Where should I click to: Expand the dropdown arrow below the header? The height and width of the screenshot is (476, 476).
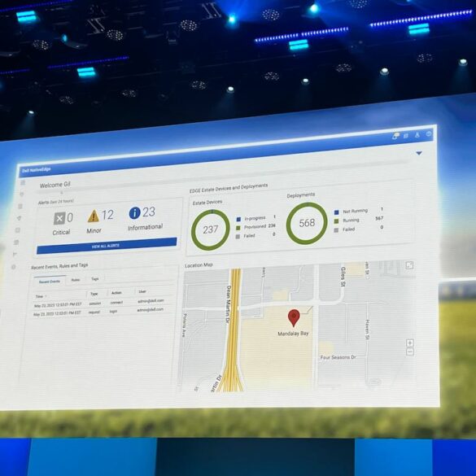419,153
